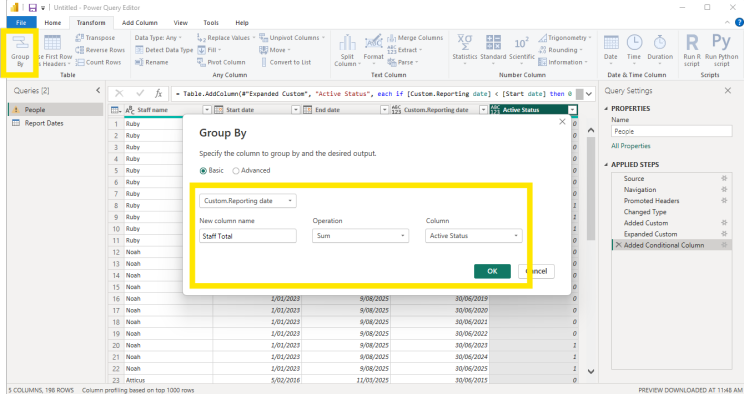Expand the formula bar chevron
This screenshot has width=744, height=394.
(x=589, y=94)
